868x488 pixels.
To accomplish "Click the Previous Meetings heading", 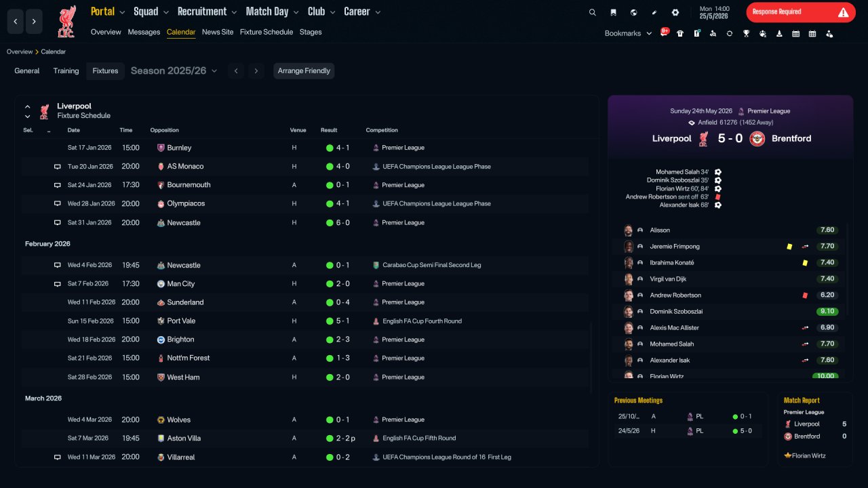I will (x=638, y=401).
